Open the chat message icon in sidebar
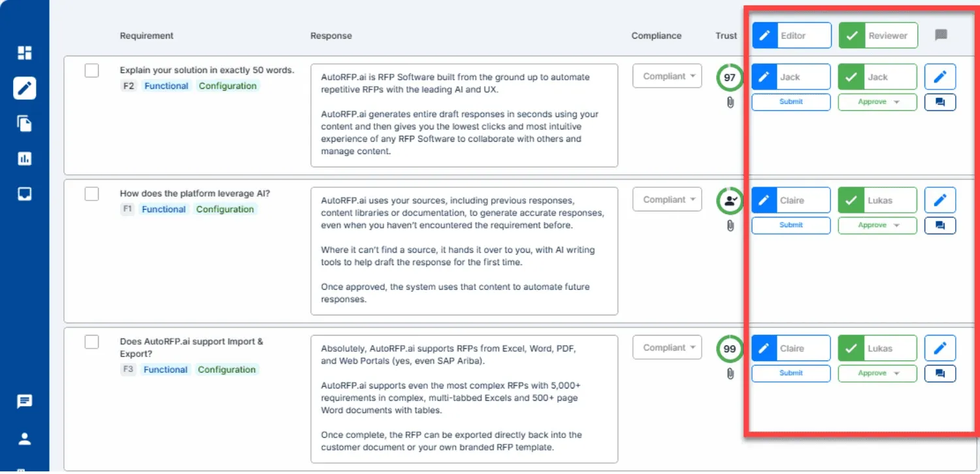 [x=24, y=402]
